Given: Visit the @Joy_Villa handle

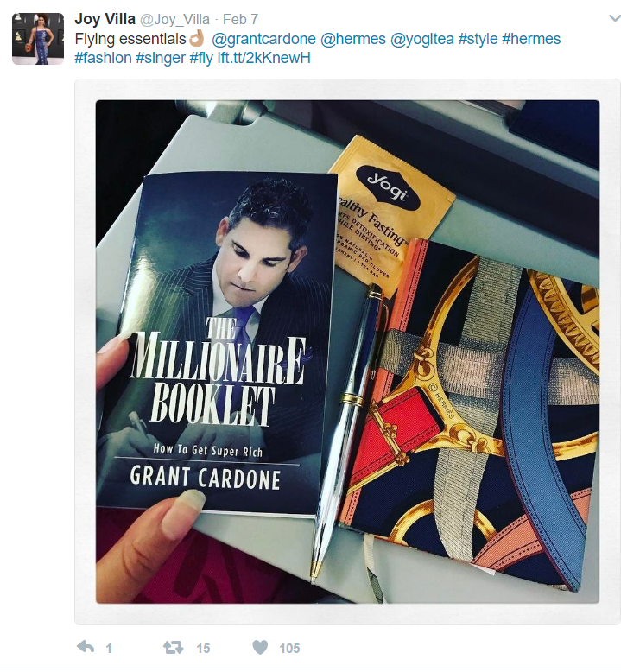Looking at the screenshot, I should [174, 20].
